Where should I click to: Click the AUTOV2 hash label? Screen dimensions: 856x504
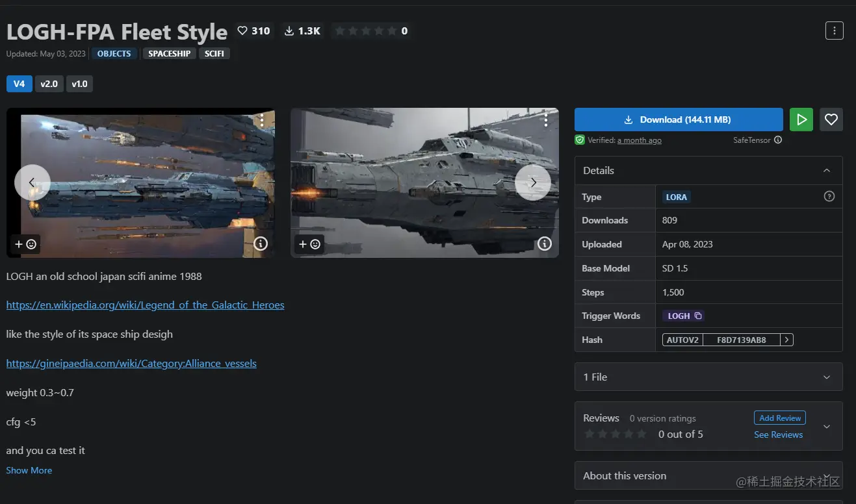(682, 340)
